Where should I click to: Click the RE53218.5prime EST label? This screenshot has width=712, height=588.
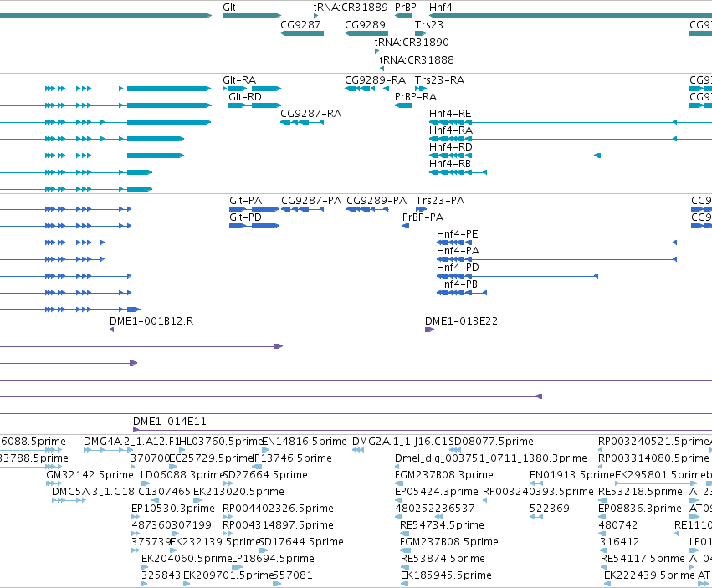pyautogui.click(x=640, y=492)
